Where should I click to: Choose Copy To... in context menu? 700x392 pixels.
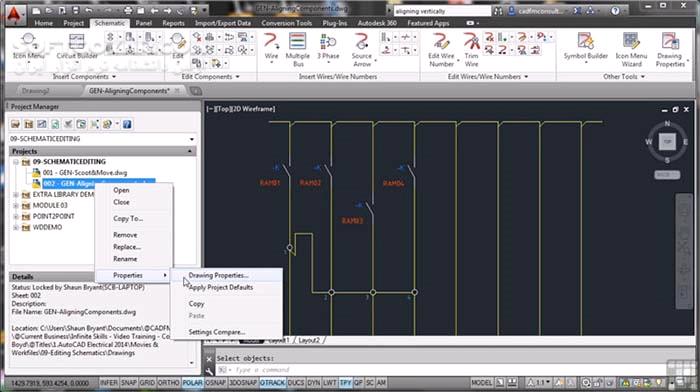(x=128, y=219)
